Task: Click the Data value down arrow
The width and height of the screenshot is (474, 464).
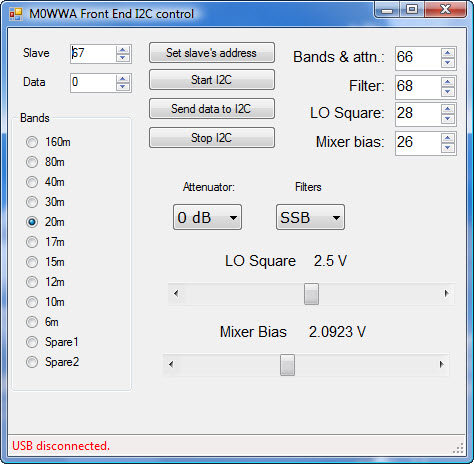Action: tap(123, 87)
